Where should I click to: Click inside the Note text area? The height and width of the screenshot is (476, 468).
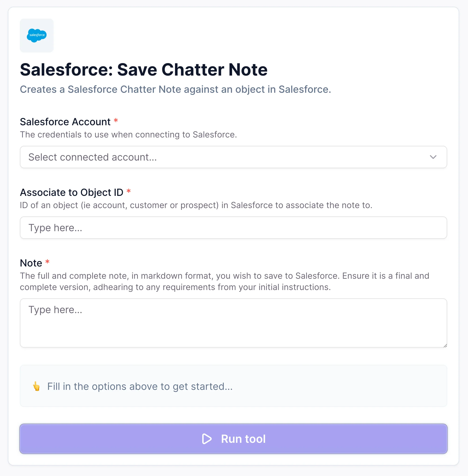point(233,323)
